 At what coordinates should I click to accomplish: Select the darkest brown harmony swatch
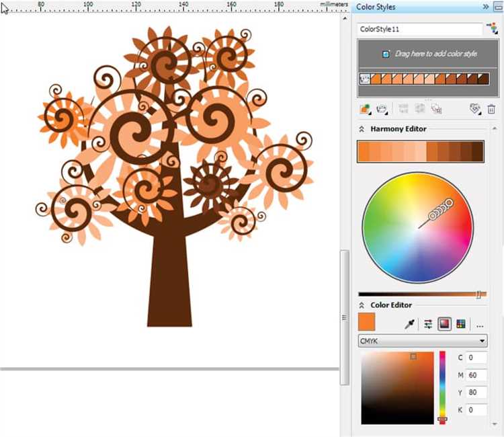coord(482,79)
